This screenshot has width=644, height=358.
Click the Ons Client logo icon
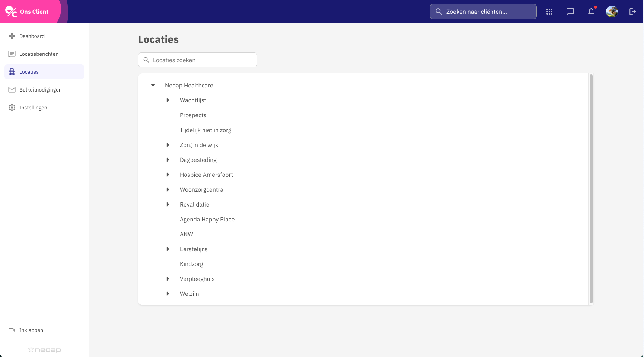(11, 12)
